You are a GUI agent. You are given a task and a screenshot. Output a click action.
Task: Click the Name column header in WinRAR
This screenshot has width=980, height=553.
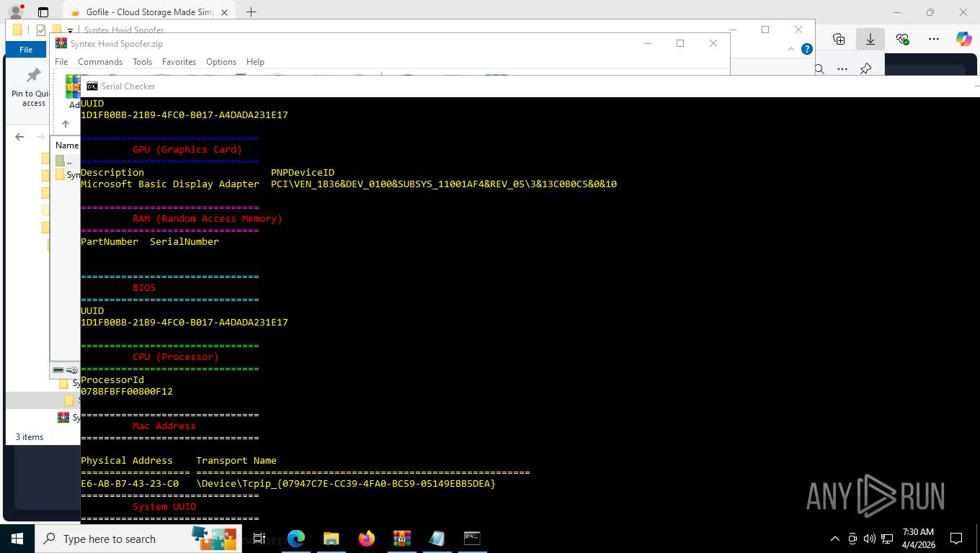67,145
